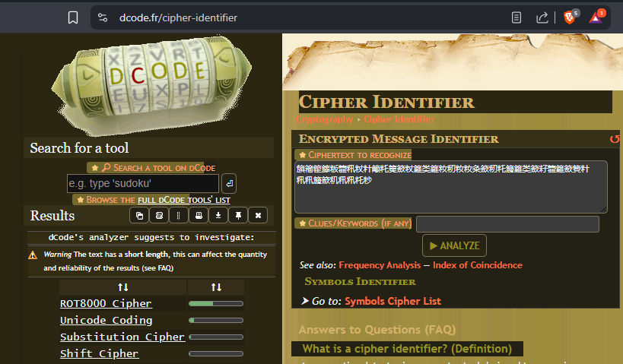Image resolution: width=623 pixels, height=364 pixels.
Task: Click 'Search for a tool' heading
Action: [x=79, y=148]
